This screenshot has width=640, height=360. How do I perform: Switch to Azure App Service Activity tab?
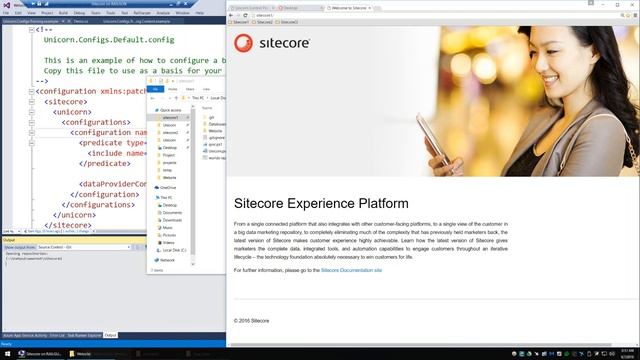25,336
